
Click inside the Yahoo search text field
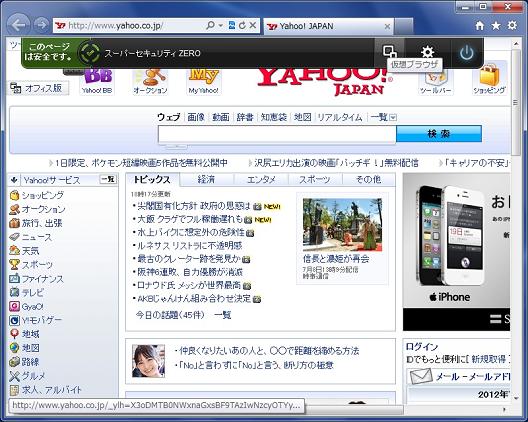pos(277,134)
